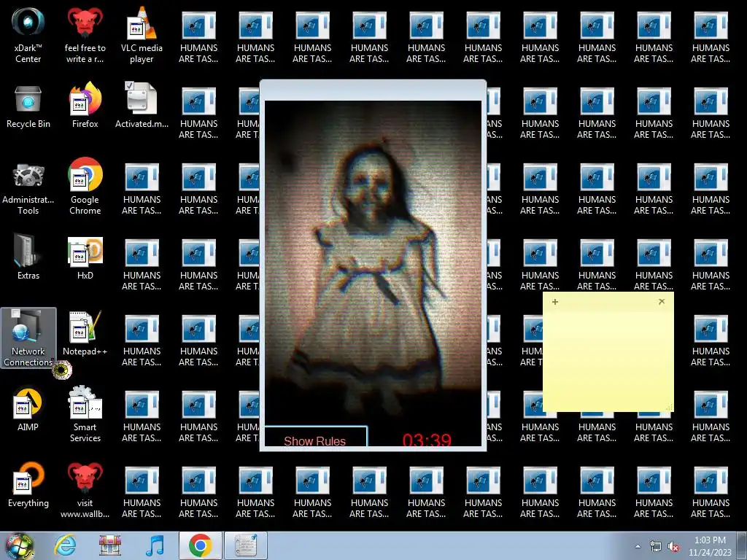Open the 'visit www.wallb...' shortcut icon

85,490
